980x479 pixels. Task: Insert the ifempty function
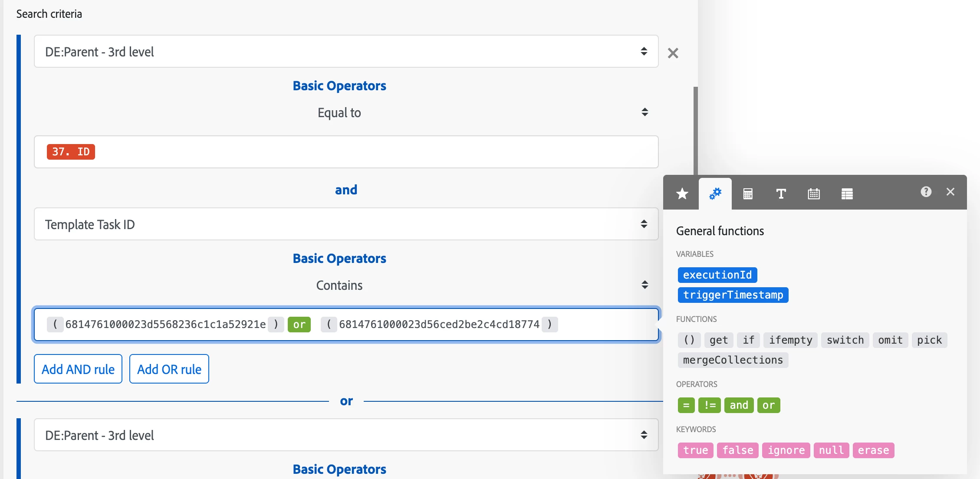pyautogui.click(x=790, y=340)
